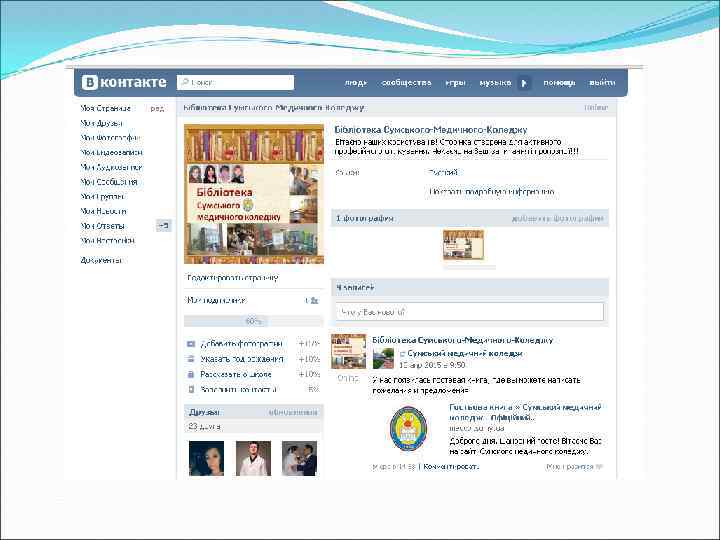Click the camera icon beside 'Добавить фотографии'

point(191,344)
